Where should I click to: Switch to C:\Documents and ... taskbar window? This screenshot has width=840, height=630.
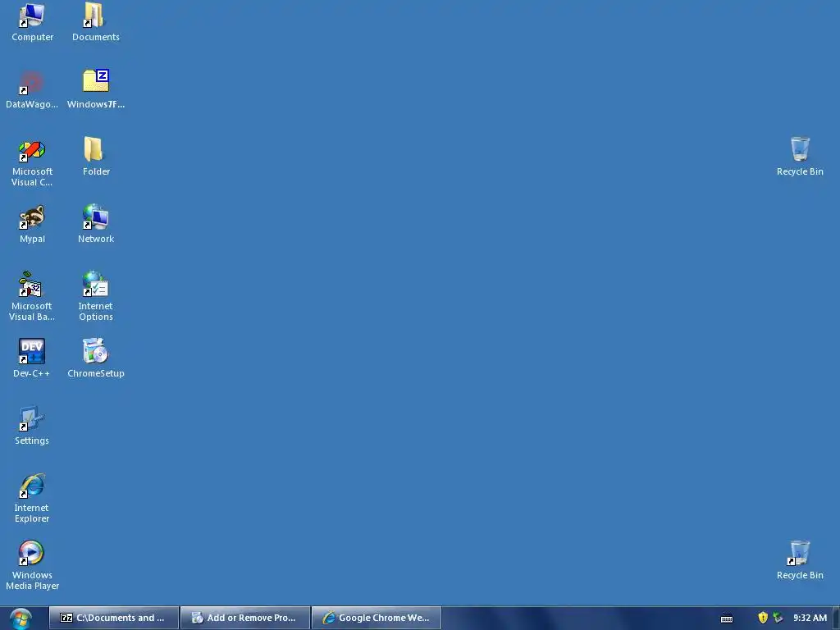click(114, 618)
